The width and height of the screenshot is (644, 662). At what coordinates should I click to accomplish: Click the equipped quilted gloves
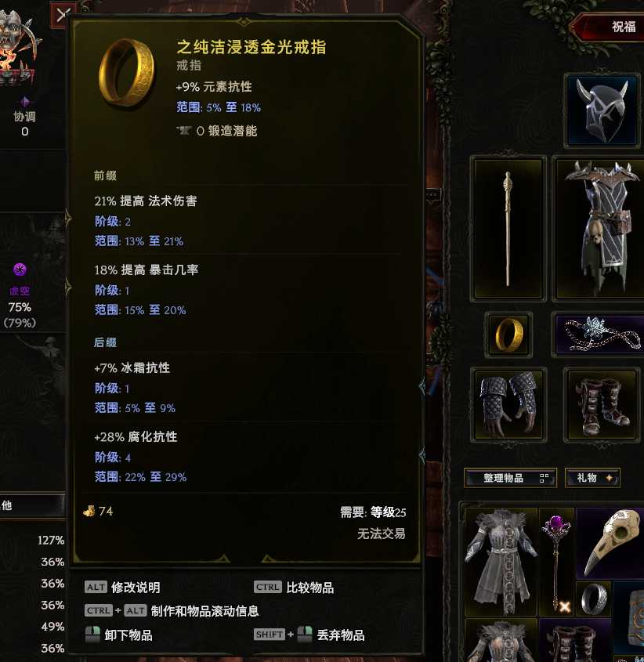[508, 404]
